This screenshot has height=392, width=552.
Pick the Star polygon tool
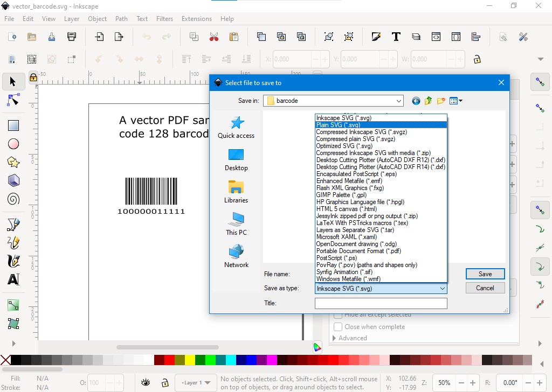click(x=13, y=162)
